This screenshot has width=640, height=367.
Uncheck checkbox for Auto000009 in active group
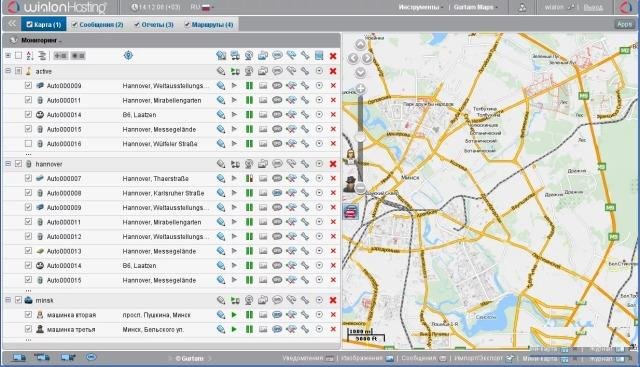pyautogui.click(x=28, y=85)
